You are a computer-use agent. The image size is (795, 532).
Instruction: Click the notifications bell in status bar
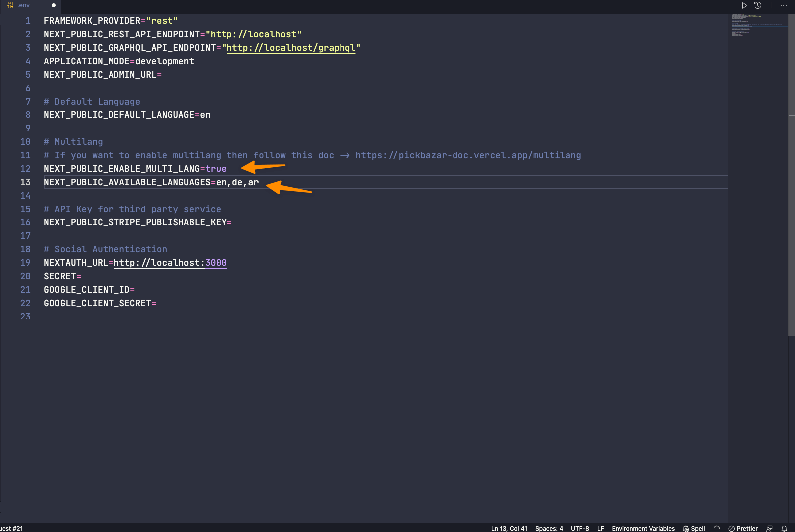pos(784,528)
